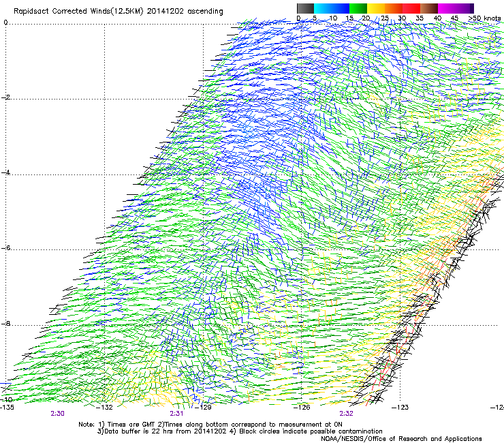Click longitude label '-135'
The image size is (504, 443).
[x=7, y=408]
